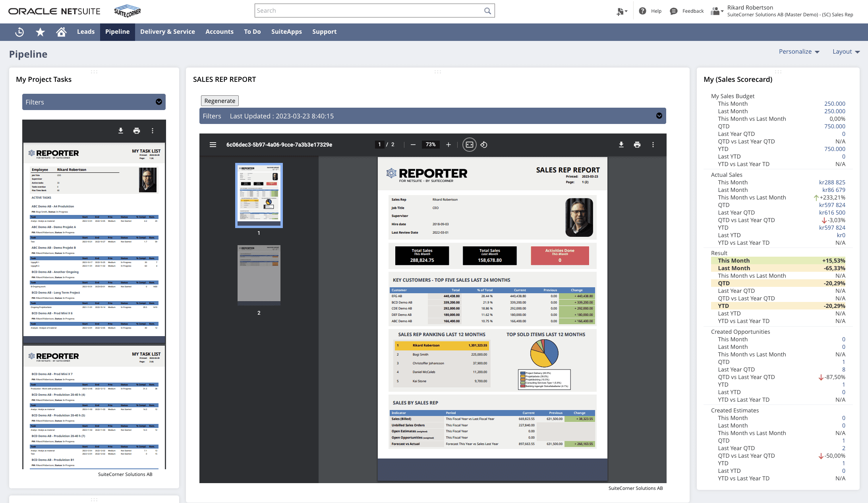Open Last Year QTD kr616 500 link
This screenshot has width=868, height=503.
tap(832, 213)
